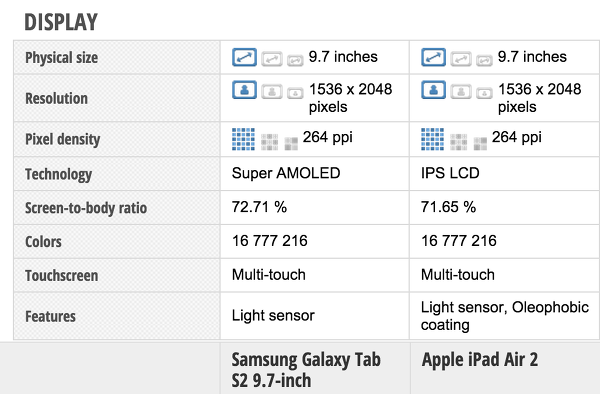The height and width of the screenshot is (394, 600).
Task: Click small gray pixel density icon for Samsung
Action: [291, 144]
